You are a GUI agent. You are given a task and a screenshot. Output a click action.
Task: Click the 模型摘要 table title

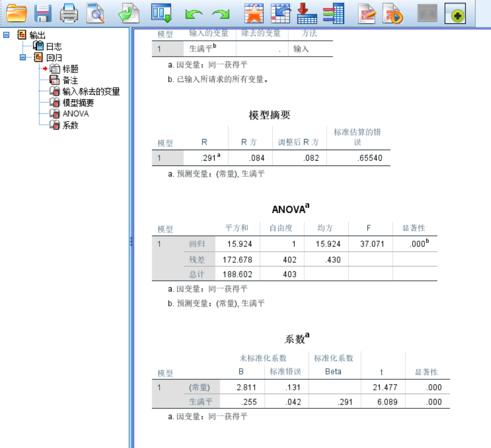(270, 115)
